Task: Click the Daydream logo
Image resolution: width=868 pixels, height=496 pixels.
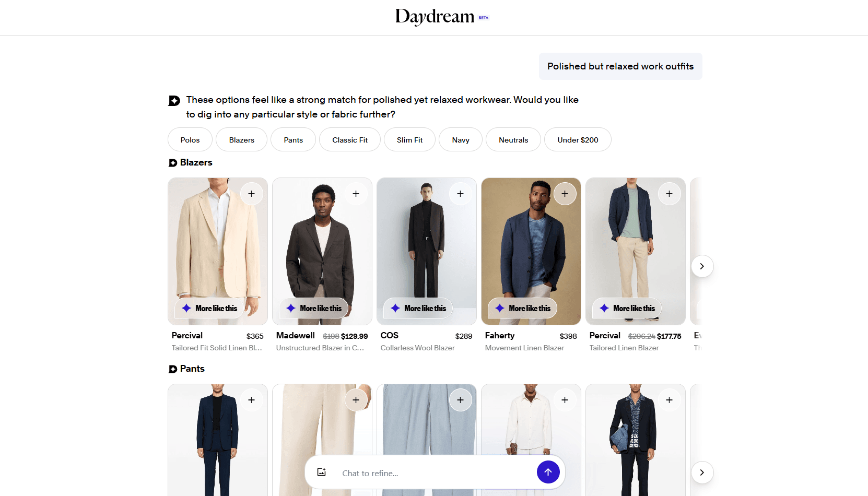Action: tap(435, 17)
